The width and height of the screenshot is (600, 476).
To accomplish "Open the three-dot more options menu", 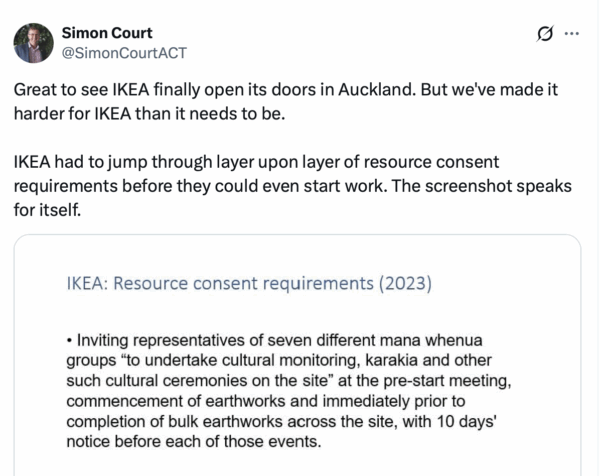I will pyautogui.click(x=572, y=33).
